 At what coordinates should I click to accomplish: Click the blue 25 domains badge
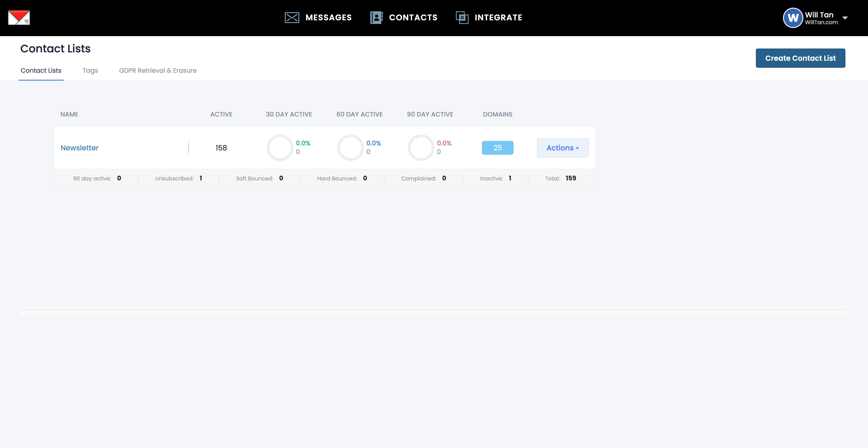[497, 148]
